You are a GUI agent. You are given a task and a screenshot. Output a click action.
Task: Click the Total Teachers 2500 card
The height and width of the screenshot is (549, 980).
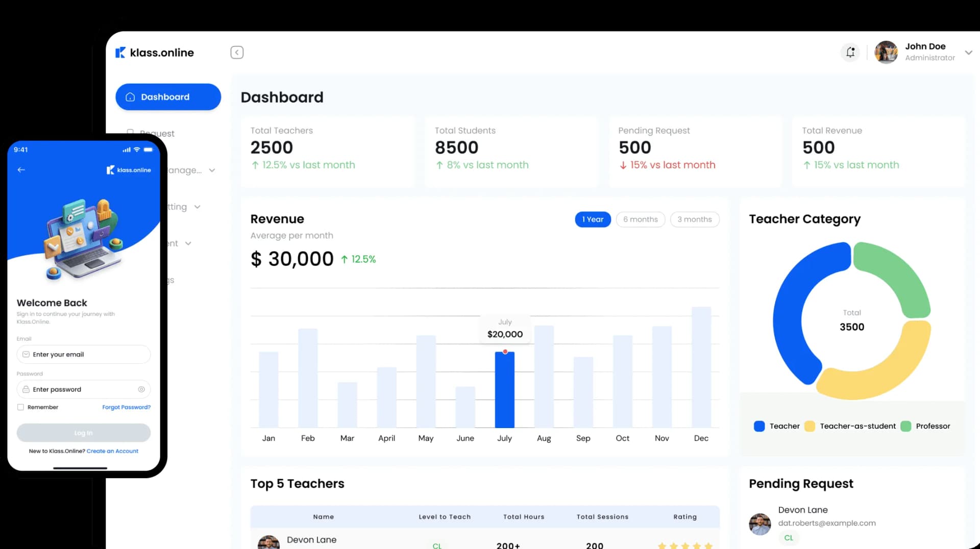[328, 151]
